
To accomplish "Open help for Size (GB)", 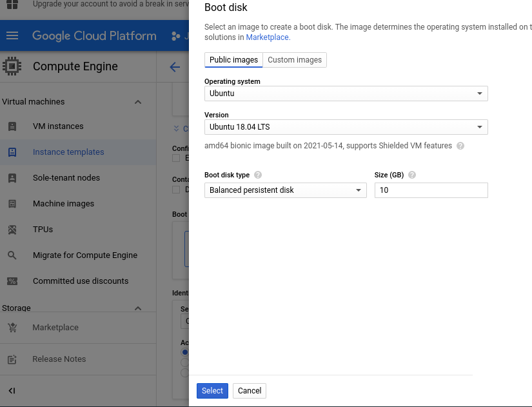I will [x=412, y=175].
